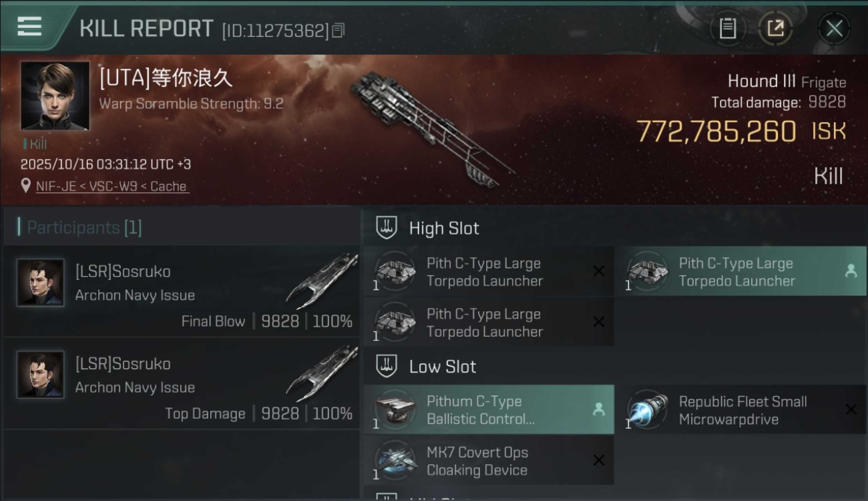Open the hamburger menu icon
The width and height of the screenshot is (868, 501).
click(x=29, y=27)
